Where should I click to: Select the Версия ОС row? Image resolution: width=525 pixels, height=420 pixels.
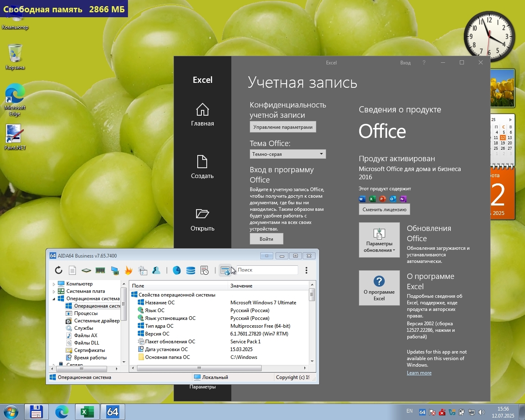(x=219, y=334)
